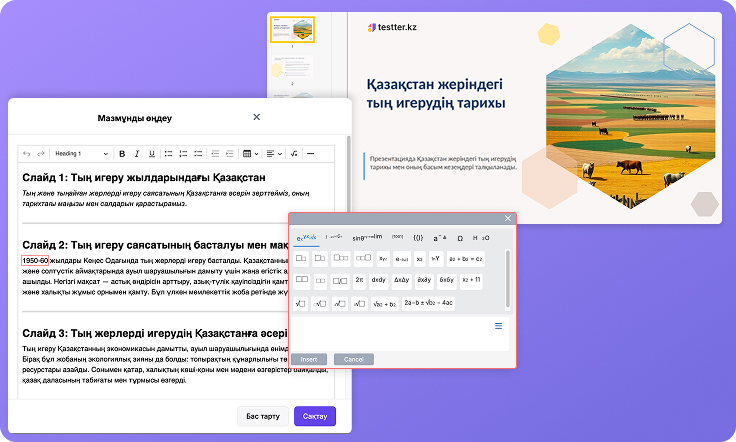This screenshot has width=736, height=442.
Task: Click the formula template list scrollbar
Action: pyautogui.click(x=507, y=279)
